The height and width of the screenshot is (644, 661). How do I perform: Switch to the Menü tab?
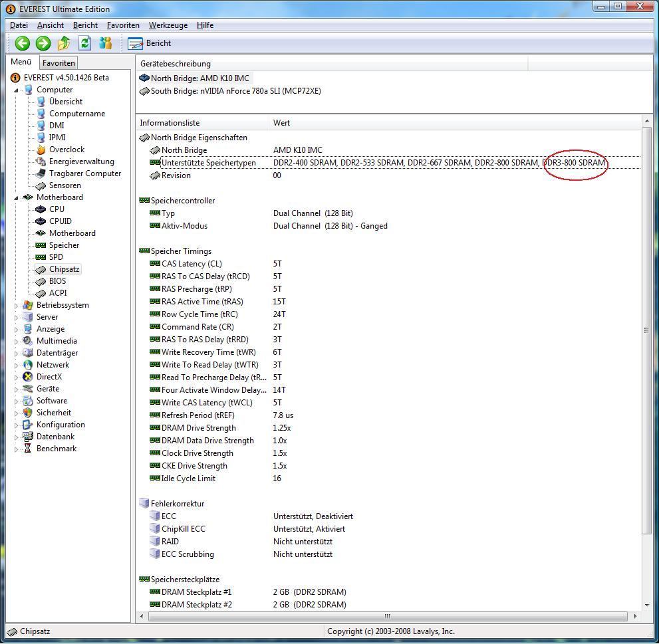point(21,62)
